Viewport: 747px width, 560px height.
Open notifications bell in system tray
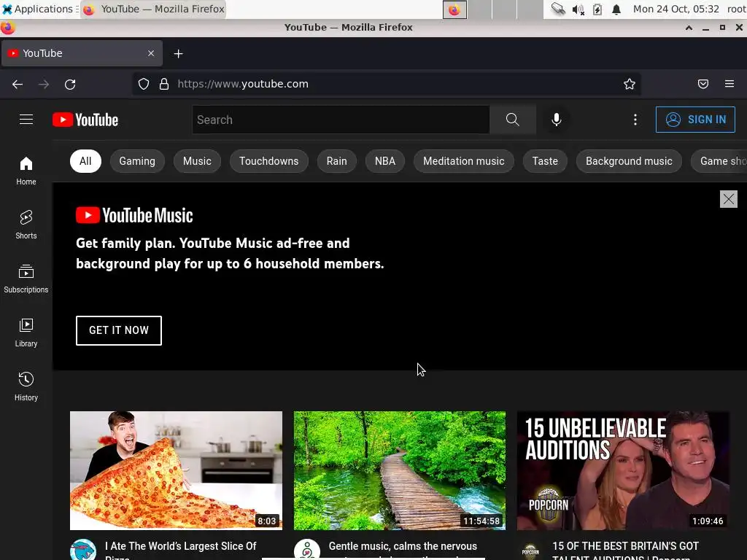coord(616,9)
